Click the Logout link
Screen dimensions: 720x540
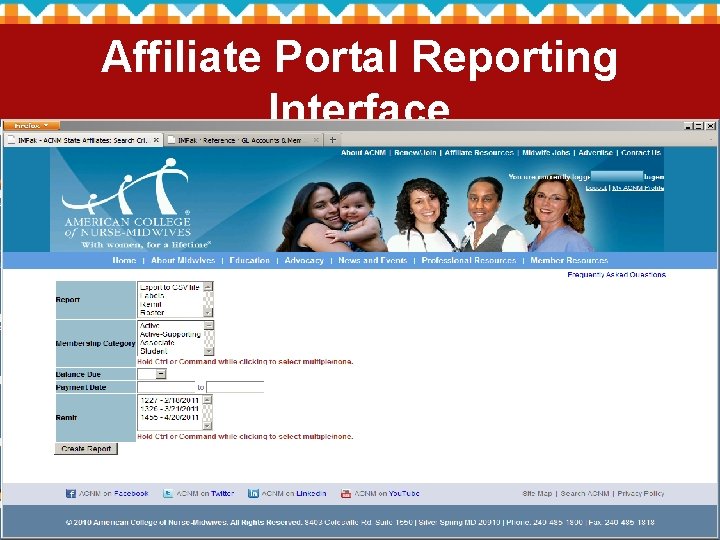[596, 188]
